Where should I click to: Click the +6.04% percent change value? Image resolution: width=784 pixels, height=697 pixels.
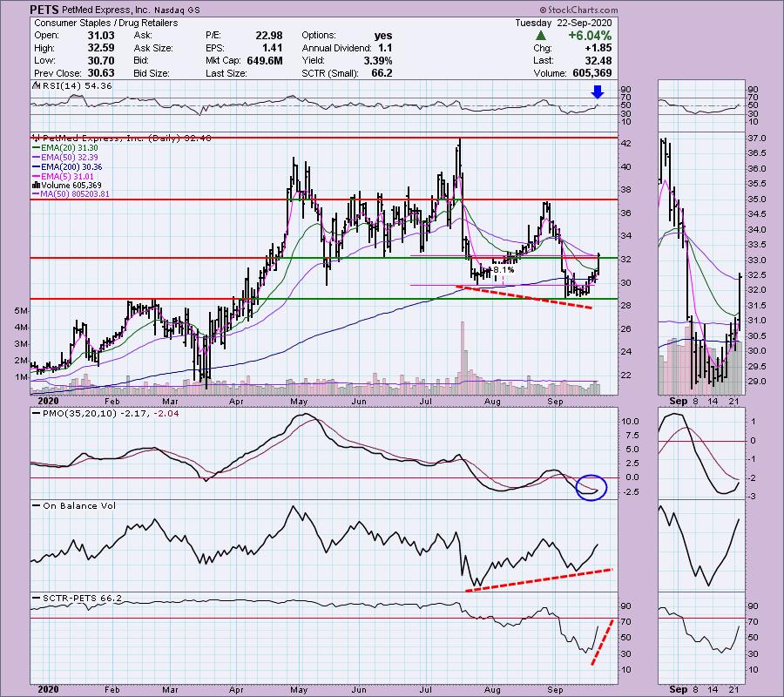[590, 36]
